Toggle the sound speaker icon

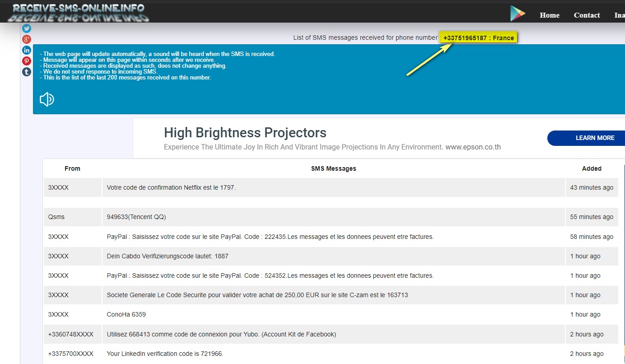(47, 99)
